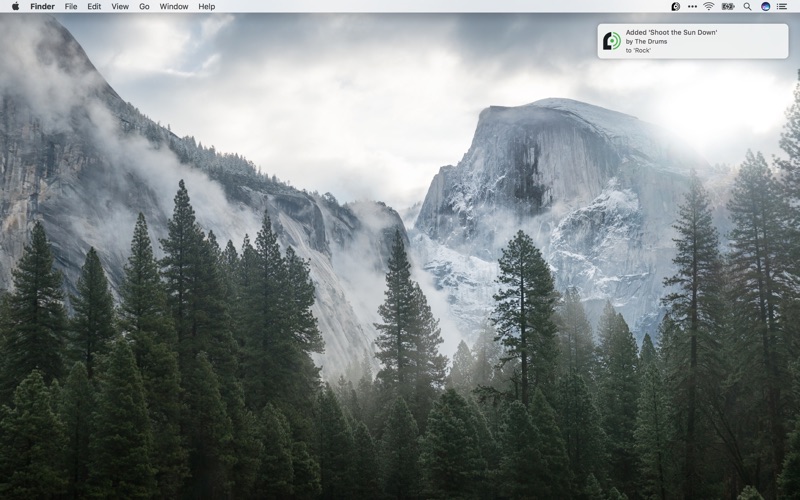Open Spotlight search magnifier icon
The width and height of the screenshot is (800, 500).
coord(747,7)
